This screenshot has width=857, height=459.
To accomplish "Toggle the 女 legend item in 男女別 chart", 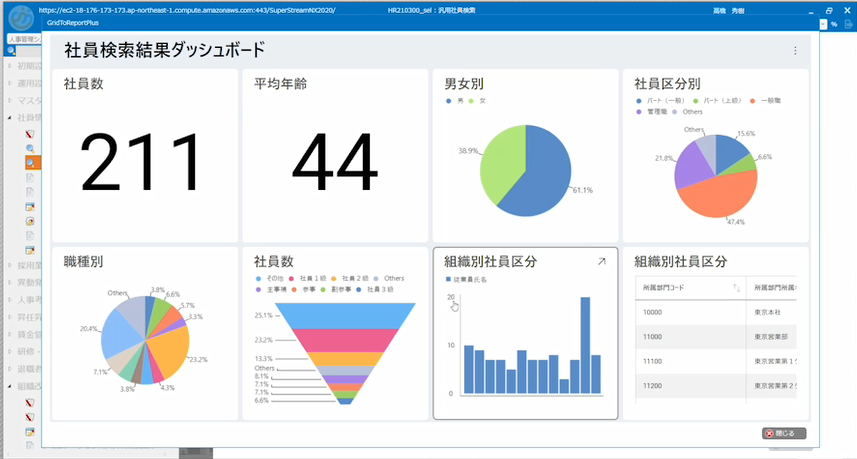I will click(x=479, y=101).
